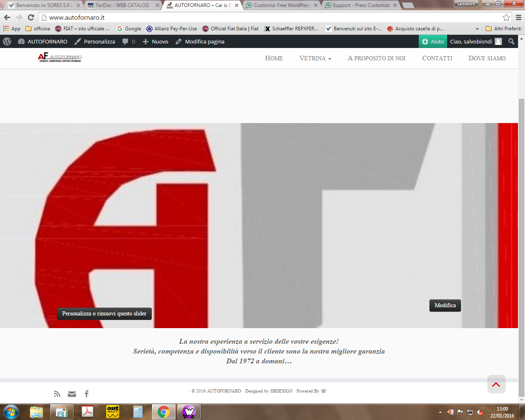Screen dimensions: 525x420
Task: Click the comments bubble in admin bar
Action: click(x=128, y=41)
